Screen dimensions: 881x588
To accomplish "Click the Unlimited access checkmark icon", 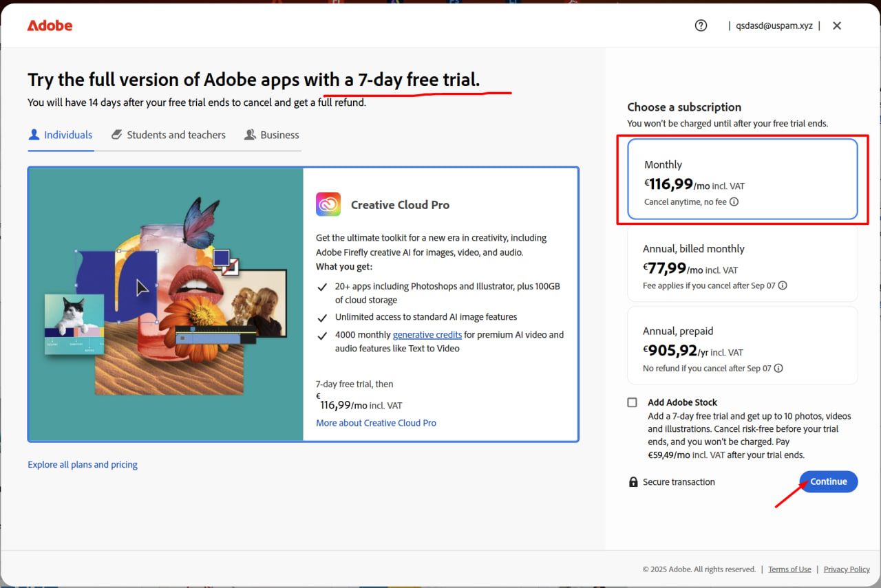I will coord(321,318).
